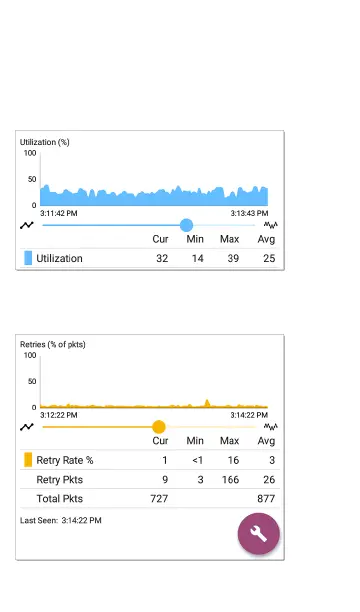
Task: Select the Total Pkts row label
Action: (60, 498)
